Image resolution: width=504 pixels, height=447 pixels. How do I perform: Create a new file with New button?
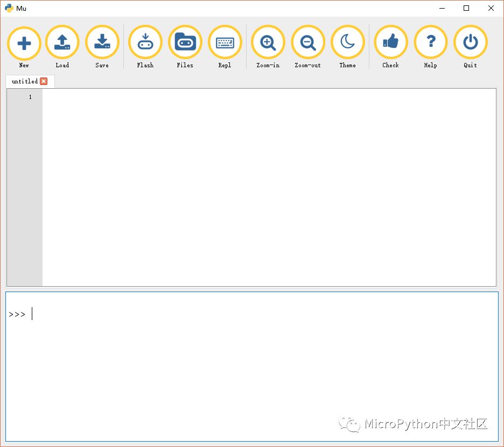pyautogui.click(x=24, y=44)
